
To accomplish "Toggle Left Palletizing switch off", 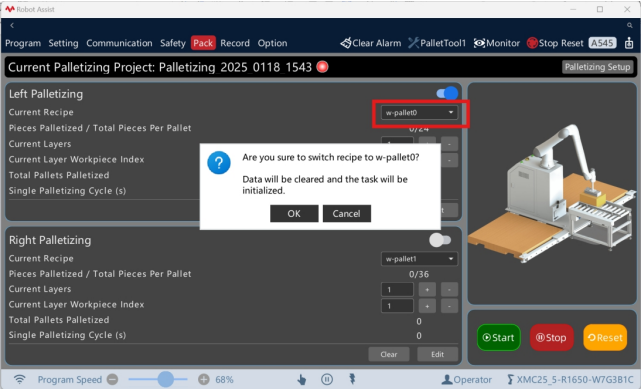I will coord(447,93).
